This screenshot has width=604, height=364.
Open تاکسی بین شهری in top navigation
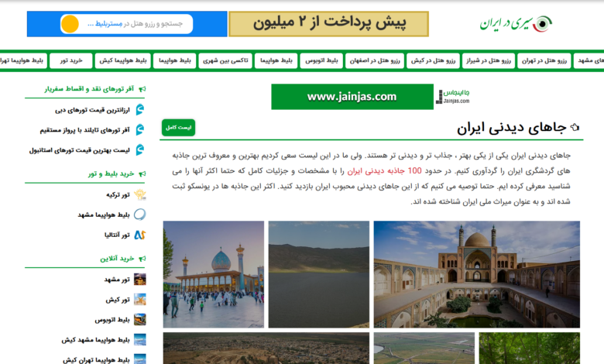click(225, 60)
